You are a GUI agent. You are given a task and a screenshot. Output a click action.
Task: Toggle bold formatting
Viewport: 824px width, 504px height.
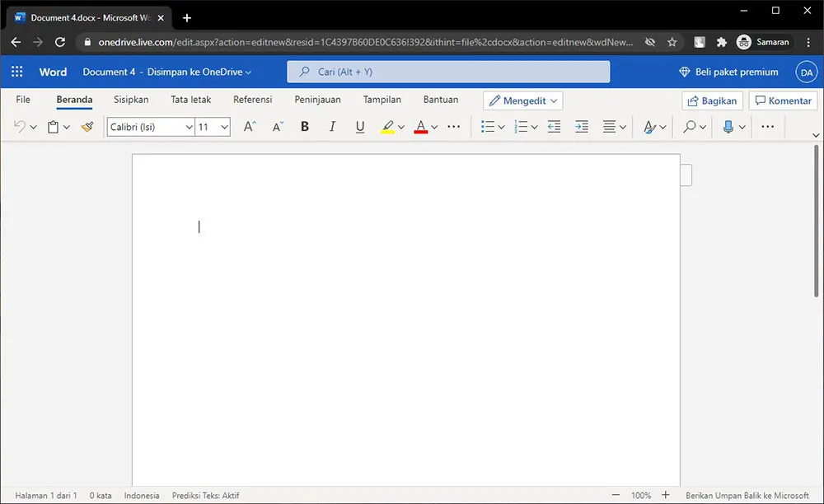[304, 127]
